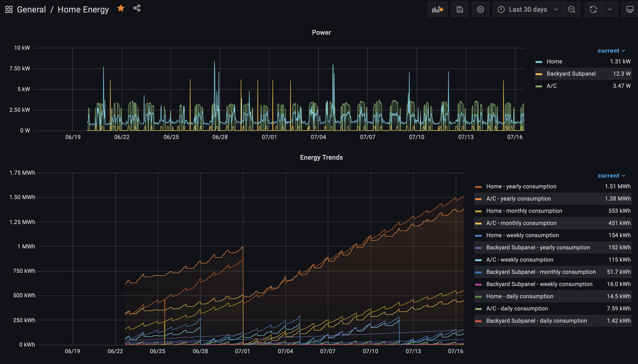The image size is (638, 364).
Task: Open dashboard settings gear
Action: (x=480, y=9)
